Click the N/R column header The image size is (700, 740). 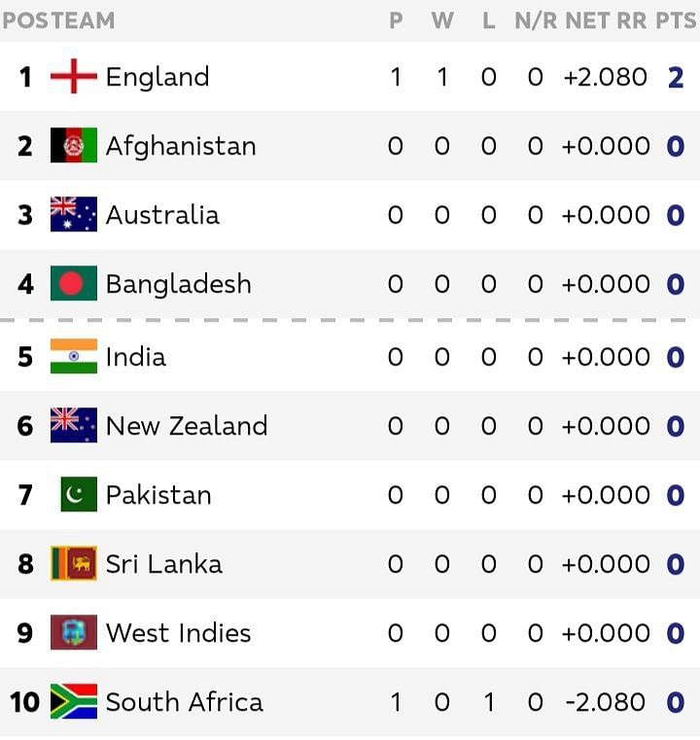pos(536,20)
